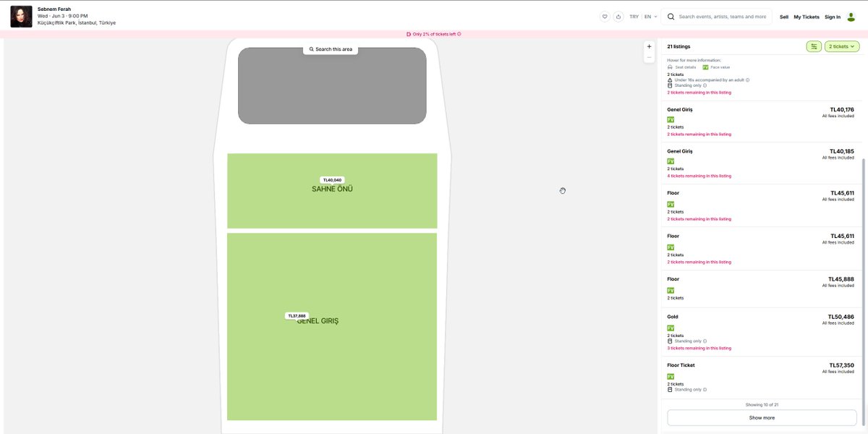Select the SAHNE ÖNÜ section on map
Screen dimensions: 868x434
(332, 191)
